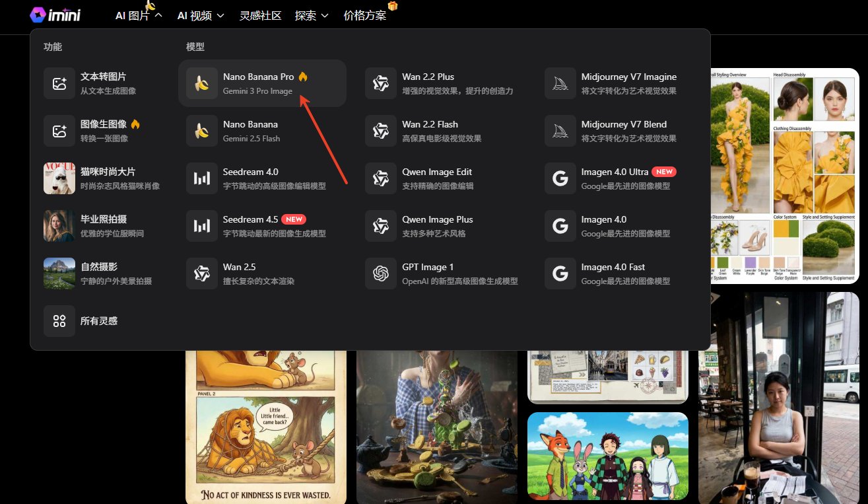Open the GPT Image 1 OpenAI icon
This screenshot has width=868, height=504.
coord(380,273)
